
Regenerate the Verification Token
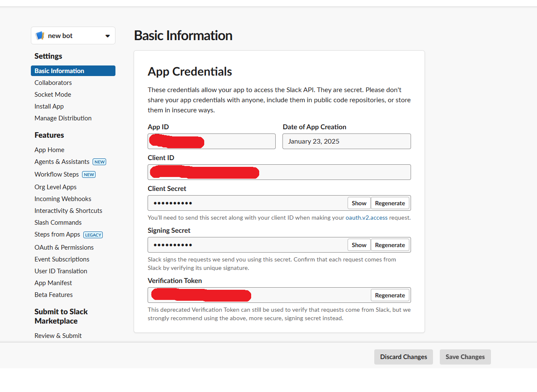click(x=390, y=295)
